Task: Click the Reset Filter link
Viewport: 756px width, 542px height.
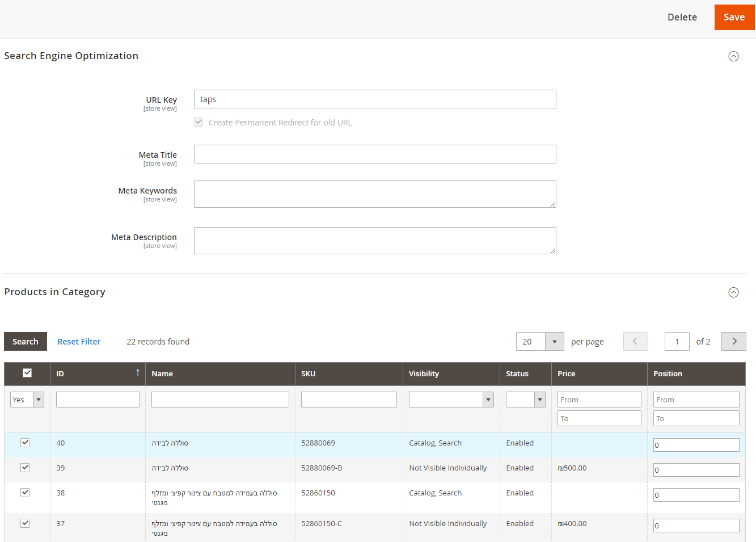Action: point(79,342)
